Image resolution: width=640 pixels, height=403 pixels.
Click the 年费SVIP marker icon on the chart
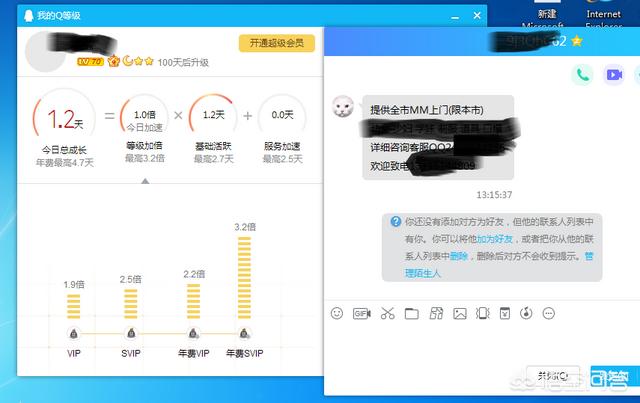tap(244, 334)
